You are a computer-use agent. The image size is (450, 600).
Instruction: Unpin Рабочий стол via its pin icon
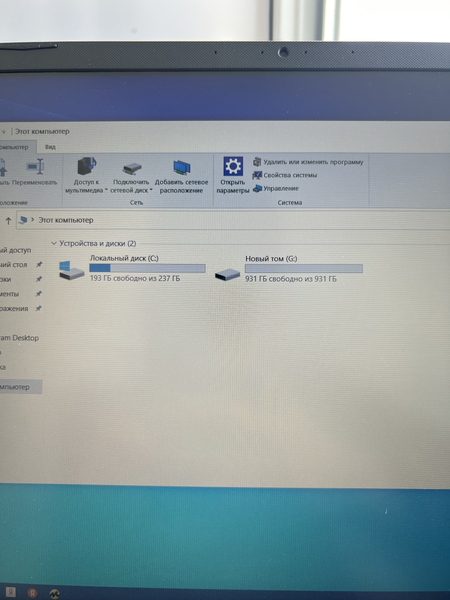pos(39,264)
